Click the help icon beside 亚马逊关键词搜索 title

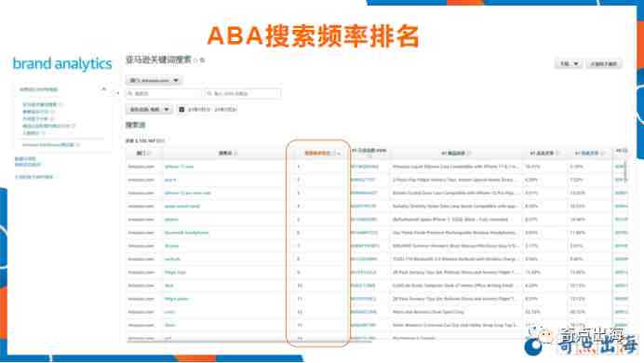195,60
